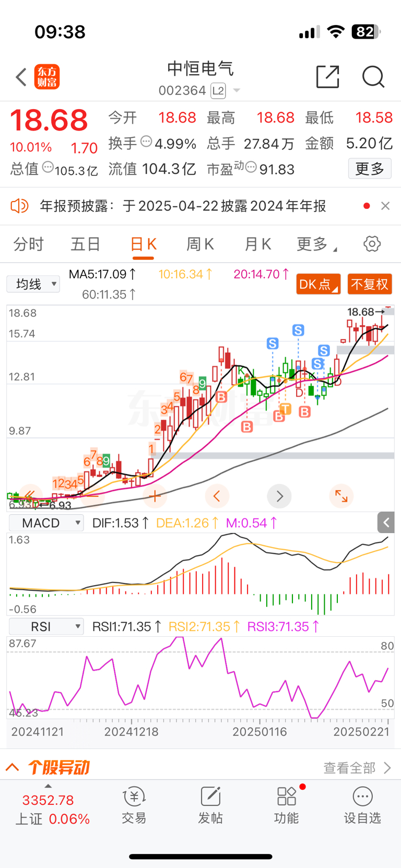Open the 不复权 adjustment selector

coord(370,284)
